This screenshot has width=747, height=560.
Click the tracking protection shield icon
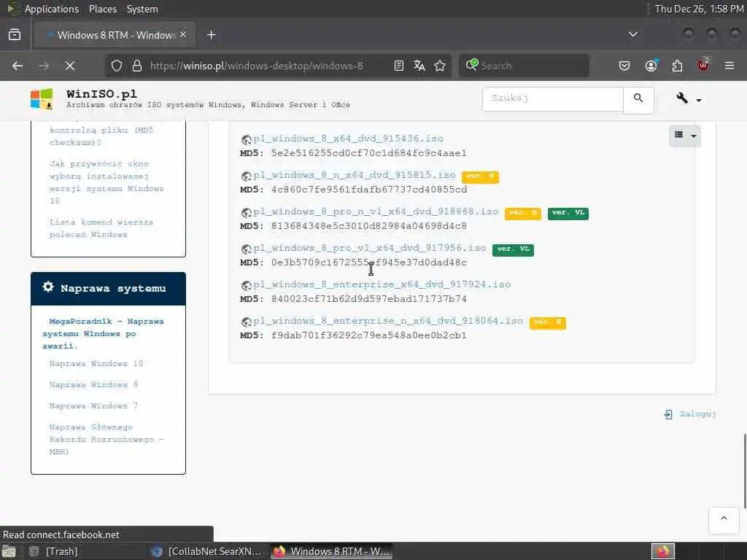coord(117,66)
